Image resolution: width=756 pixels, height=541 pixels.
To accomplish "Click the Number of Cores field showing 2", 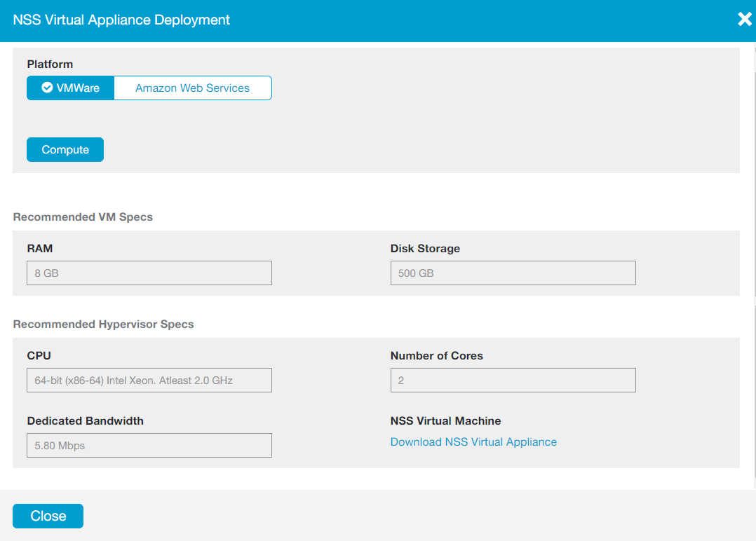I will [513, 380].
